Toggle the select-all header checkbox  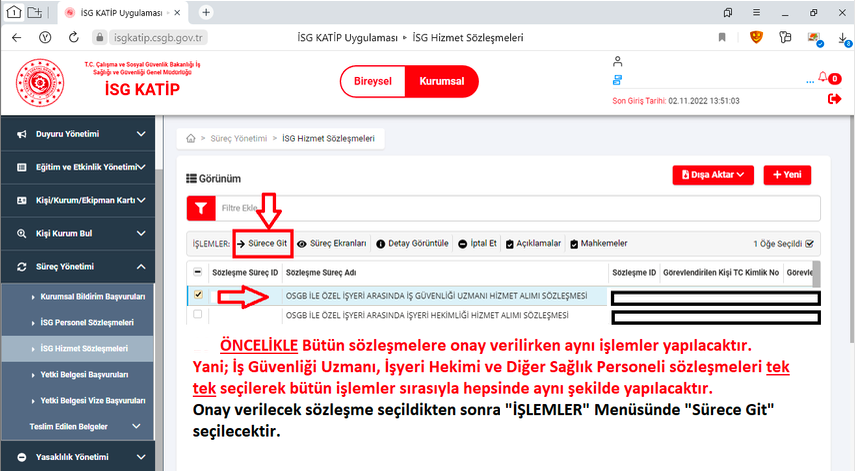pos(198,272)
